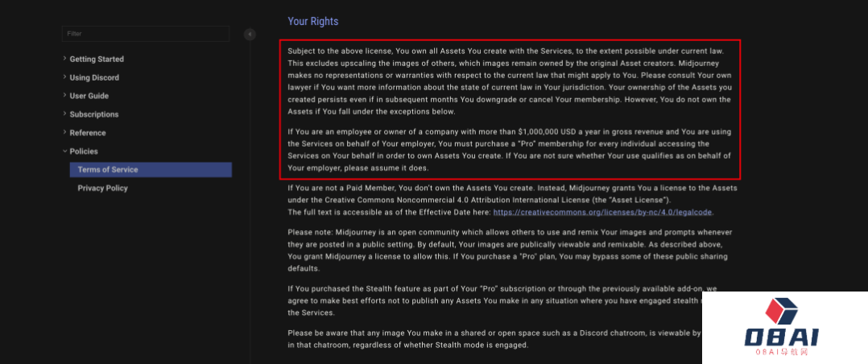Click the Your Rights heading
868x364 pixels.
(x=313, y=22)
